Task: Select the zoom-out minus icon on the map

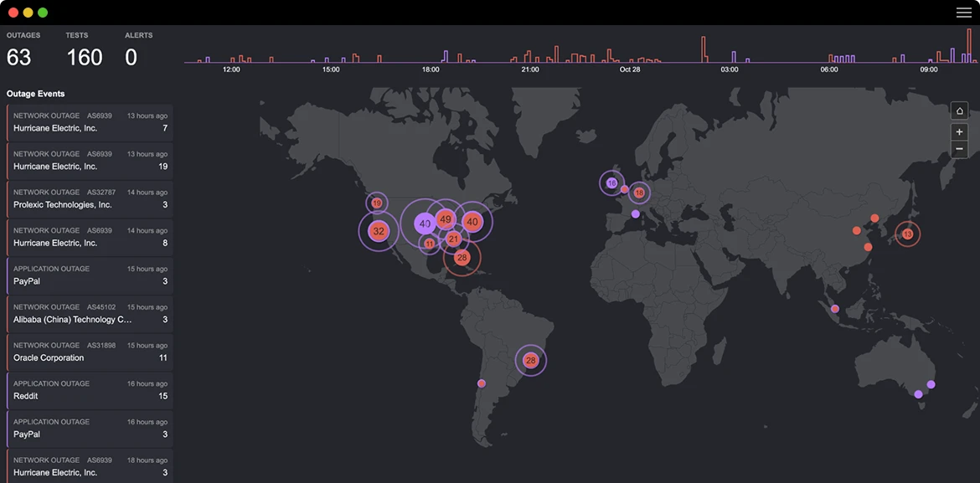Action: coord(959,148)
